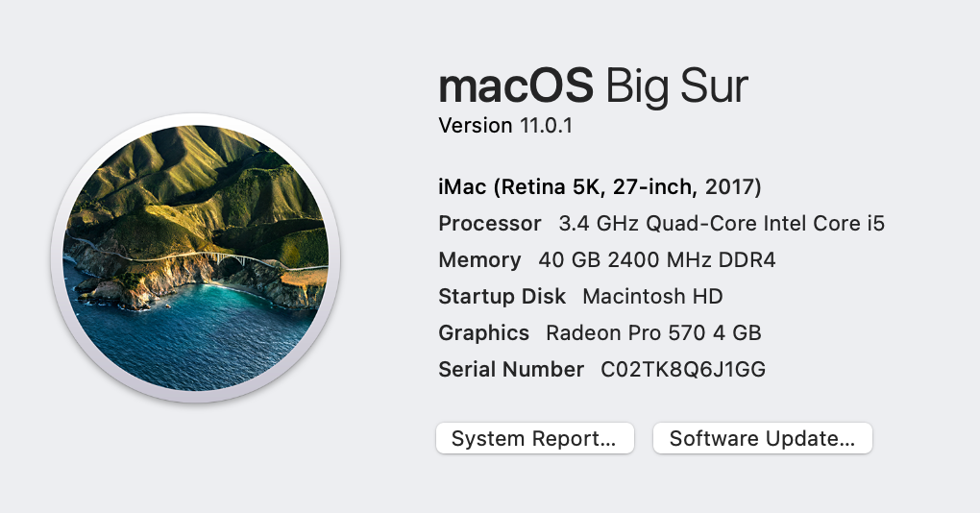Click the "Big Sur" title text
The height and width of the screenshot is (513, 980).
676,87
